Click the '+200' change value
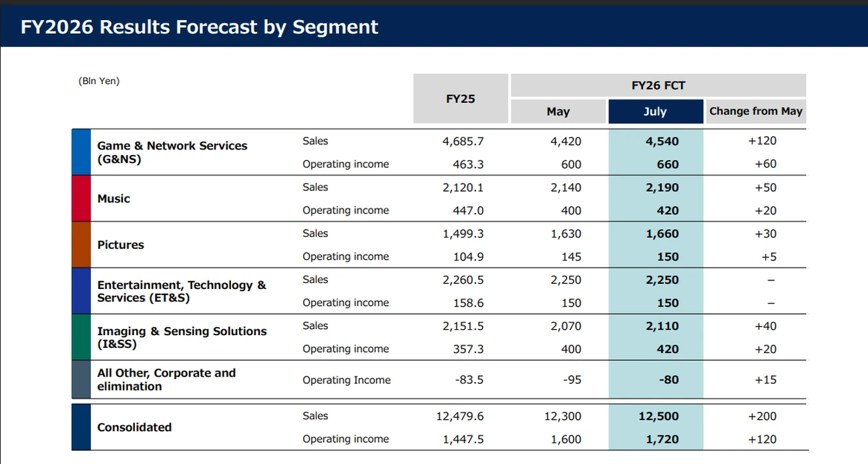The height and width of the screenshot is (464, 868). click(x=762, y=416)
